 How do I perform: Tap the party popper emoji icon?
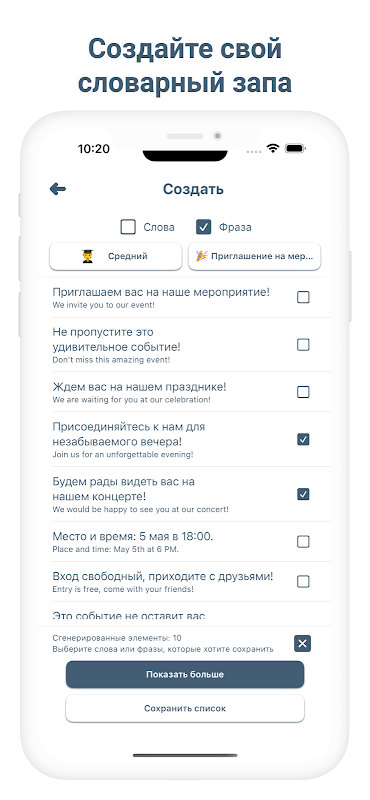pyautogui.click(x=202, y=256)
